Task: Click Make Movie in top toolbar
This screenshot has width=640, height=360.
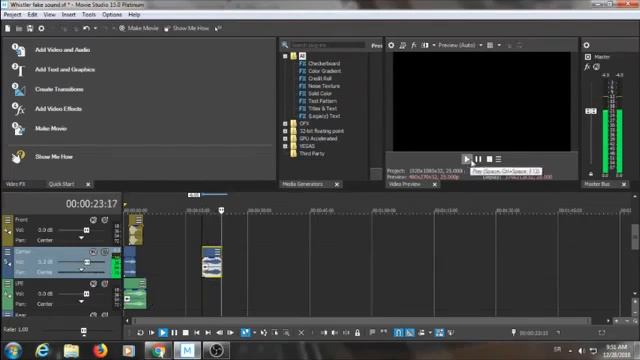Action: click(x=139, y=29)
